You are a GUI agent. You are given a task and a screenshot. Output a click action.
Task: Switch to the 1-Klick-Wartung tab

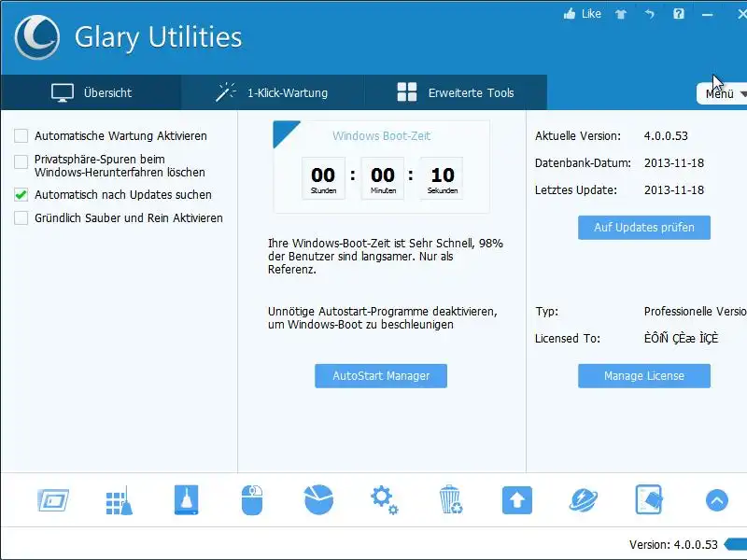[273, 92]
